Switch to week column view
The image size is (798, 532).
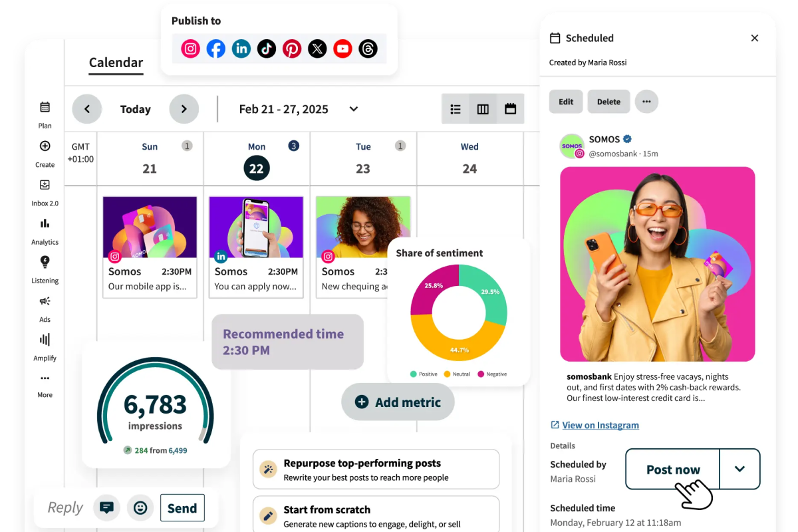click(x=483, y=109)
